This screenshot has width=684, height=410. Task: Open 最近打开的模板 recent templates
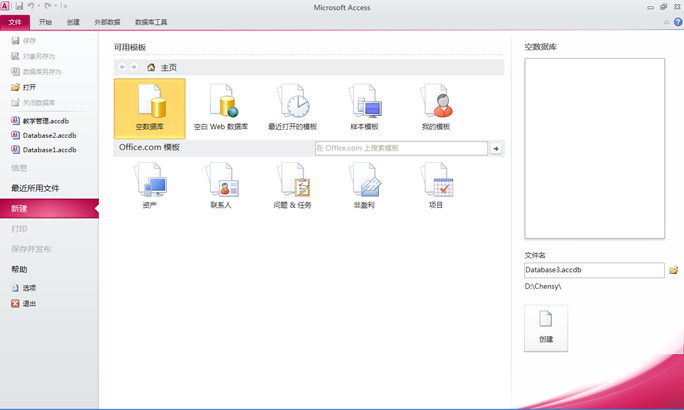pos(293,109)
